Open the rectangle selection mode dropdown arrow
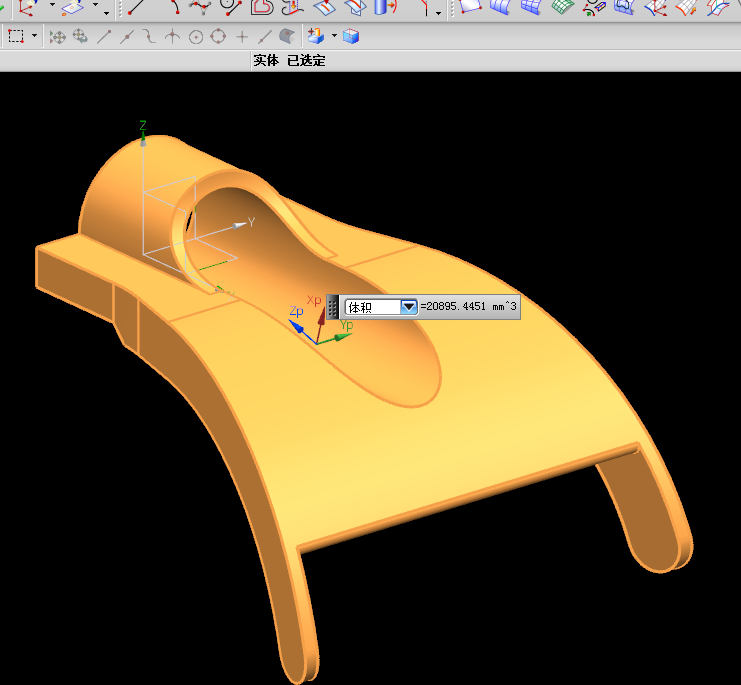Viewport: 741px width, 685px height. click(35, 37)
